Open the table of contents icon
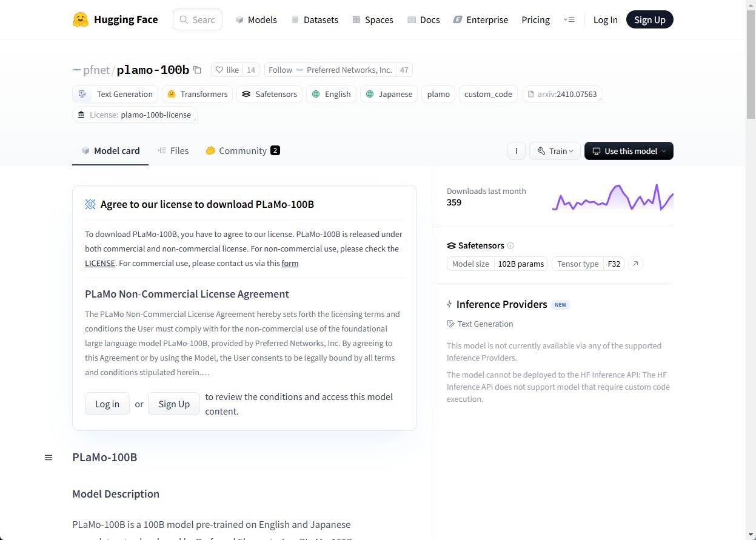Image resolution: width=756 pixels, height=540 pixels. (49, 458)
